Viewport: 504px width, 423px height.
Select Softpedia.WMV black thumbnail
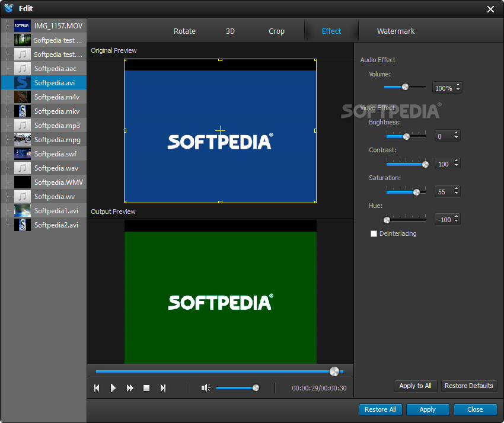pyautogui.click(x=23, y=182)
